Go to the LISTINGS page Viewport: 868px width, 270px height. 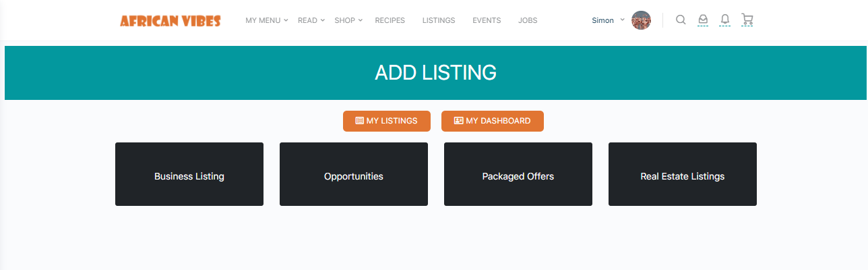pos(439,20)
